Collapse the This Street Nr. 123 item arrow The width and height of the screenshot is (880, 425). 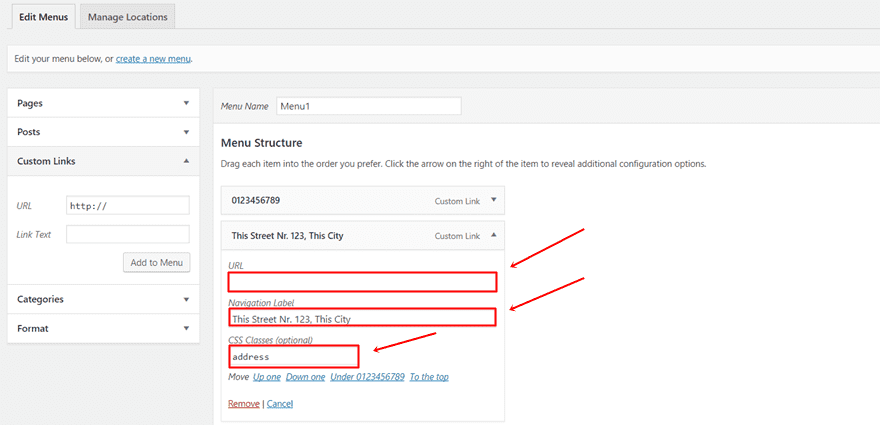point(492,236)
